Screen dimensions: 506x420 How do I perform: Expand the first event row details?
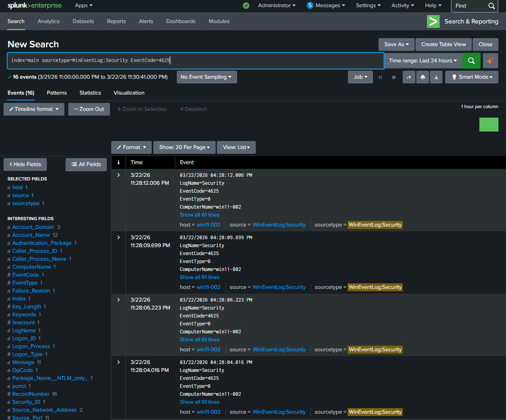pyautogui.click(x=118, y=175)
